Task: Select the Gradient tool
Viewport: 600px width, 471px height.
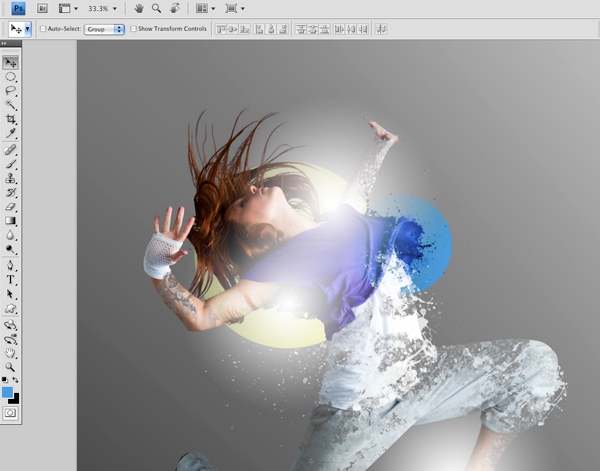Action: (11, 220)
